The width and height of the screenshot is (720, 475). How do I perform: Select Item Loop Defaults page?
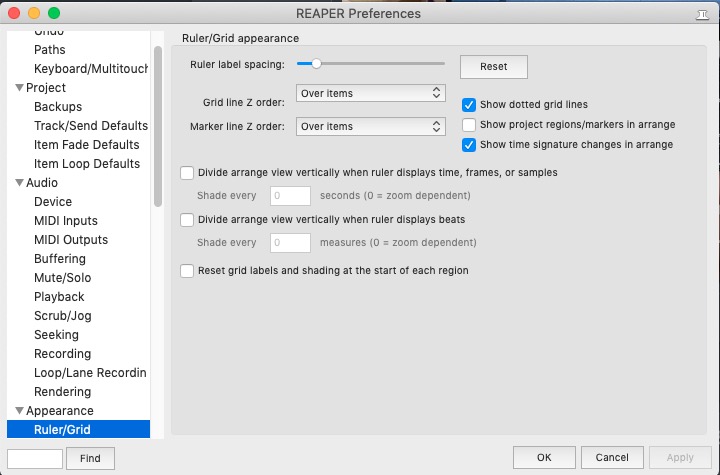tap(87, 164)
